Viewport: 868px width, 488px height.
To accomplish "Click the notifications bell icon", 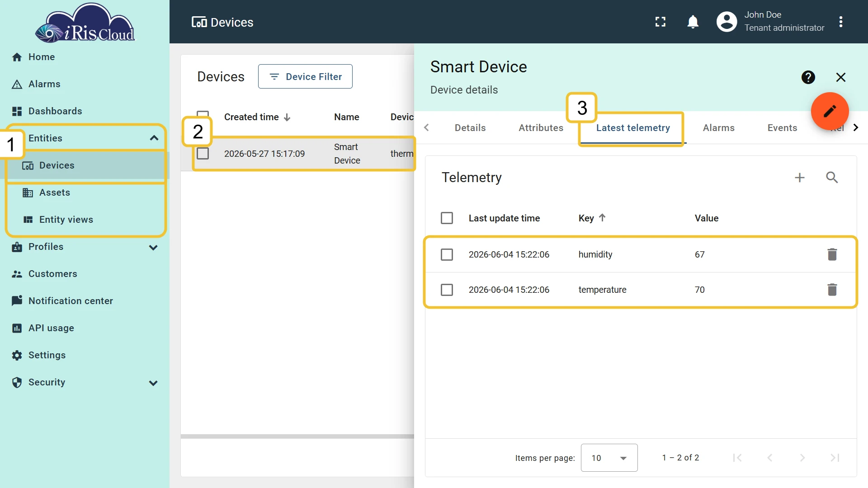I will tap(693, 22).
